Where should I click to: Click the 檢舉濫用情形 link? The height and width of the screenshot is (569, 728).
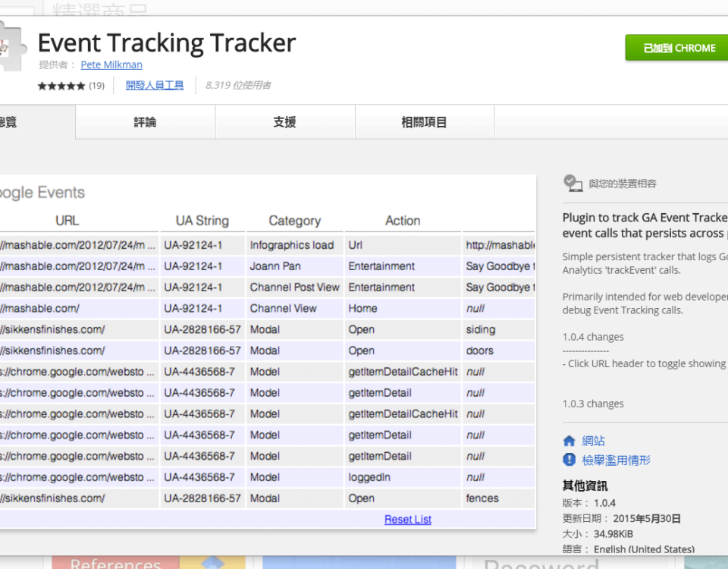tap(616, 461)
